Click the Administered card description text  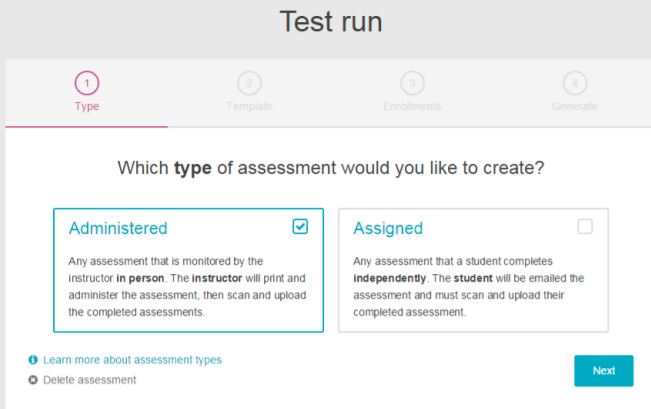click(x=187, y=286)
